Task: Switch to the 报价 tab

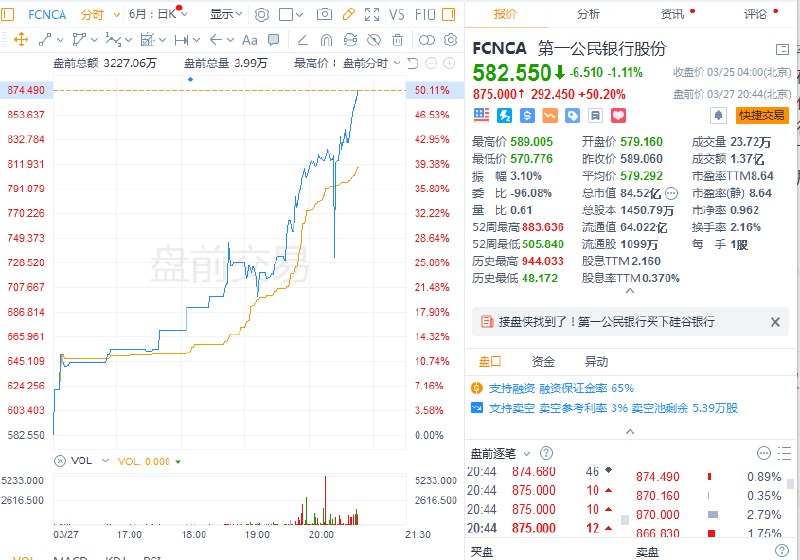Action: [505, 14]
